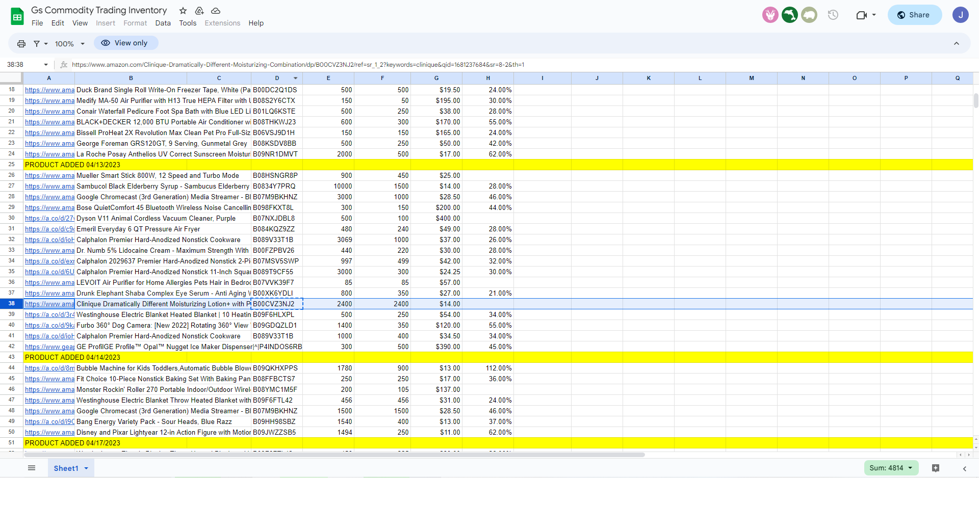The height and width of the screenshot is (531, 980).
Task: Click the Explore icon at bottom right
Action: (936, 468)
